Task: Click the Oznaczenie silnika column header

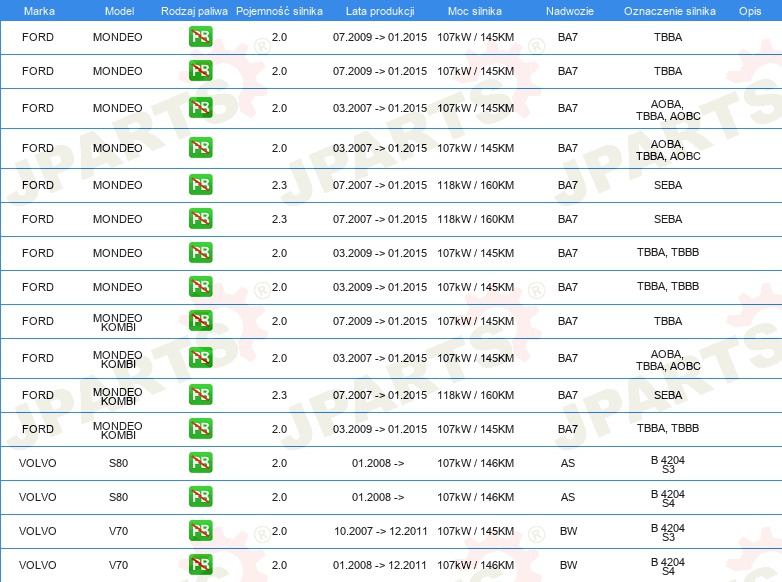Action: (670, 11)
